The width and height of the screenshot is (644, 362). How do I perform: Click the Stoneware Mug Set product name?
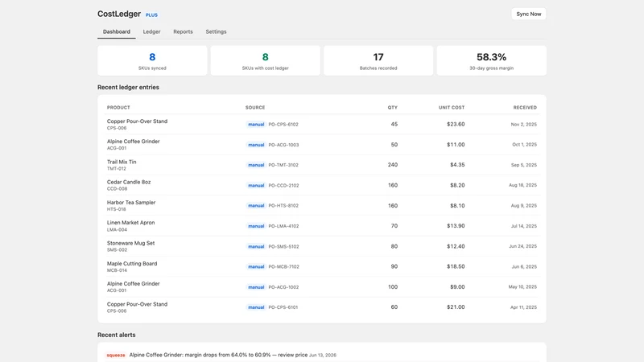point(130,244)
